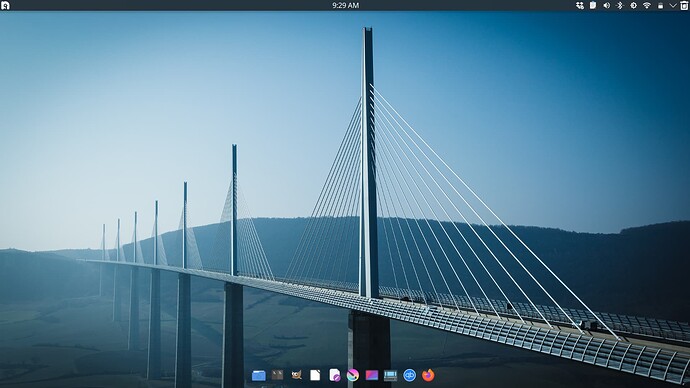Launch Firefox from the dock
This screenshot has height=388, width=690.
(428, 375)
